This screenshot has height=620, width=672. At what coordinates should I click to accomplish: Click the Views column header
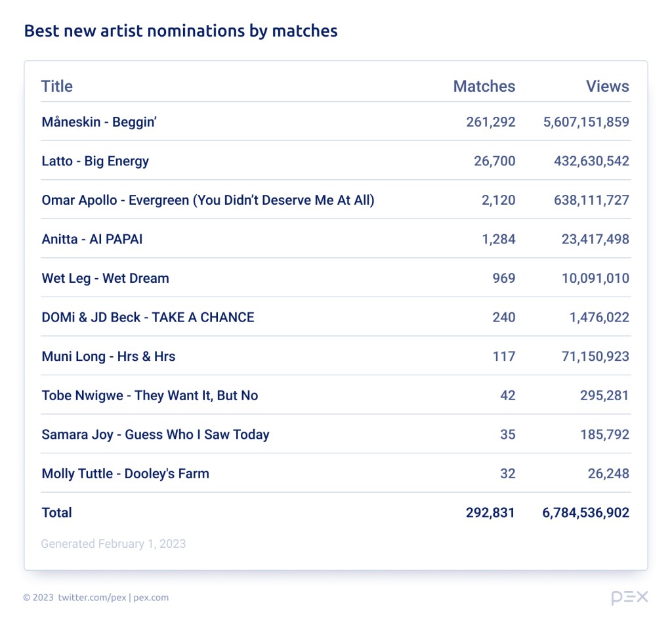pyautogui.click(x=607, y=86)
